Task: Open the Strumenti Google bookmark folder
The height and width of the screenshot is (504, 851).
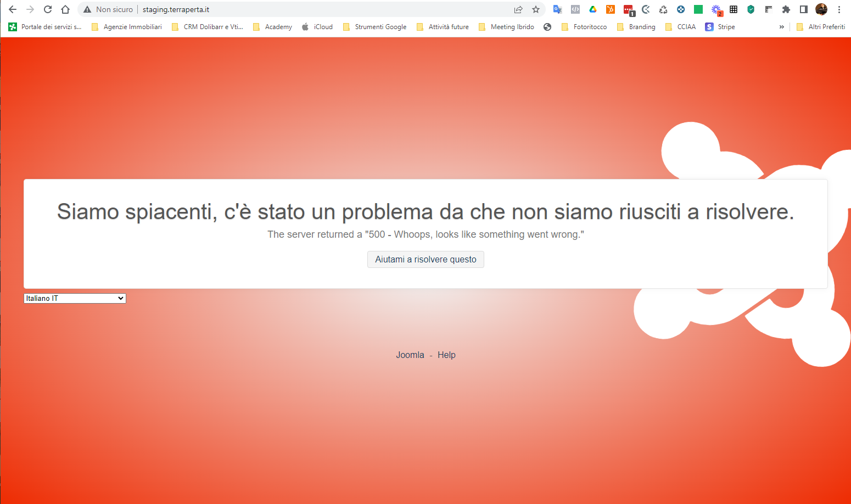Action: pyautogui.click(x=375, y=27)
